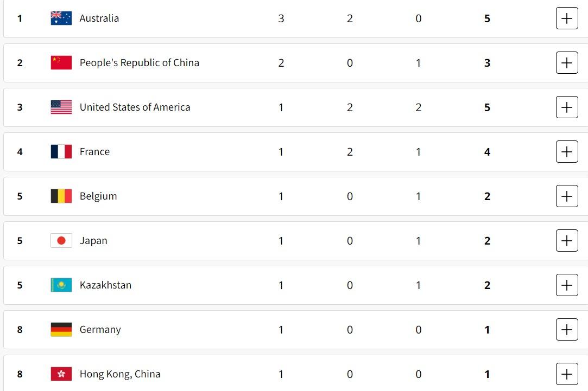This screenshot has width=588, height=391.
Task: Select the United States of America name
Action: pyautogui.click(x=135, y=107)
